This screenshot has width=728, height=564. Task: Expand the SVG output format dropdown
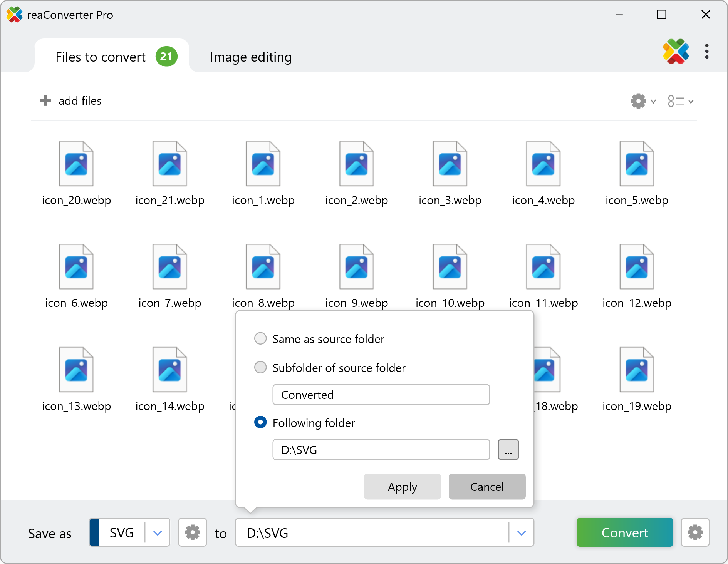[x=158, y=533]
